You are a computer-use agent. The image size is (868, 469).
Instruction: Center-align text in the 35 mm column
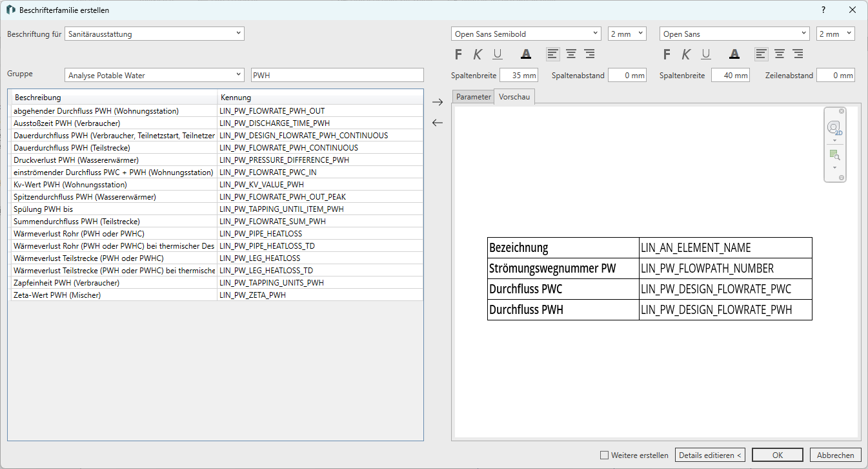571,54
